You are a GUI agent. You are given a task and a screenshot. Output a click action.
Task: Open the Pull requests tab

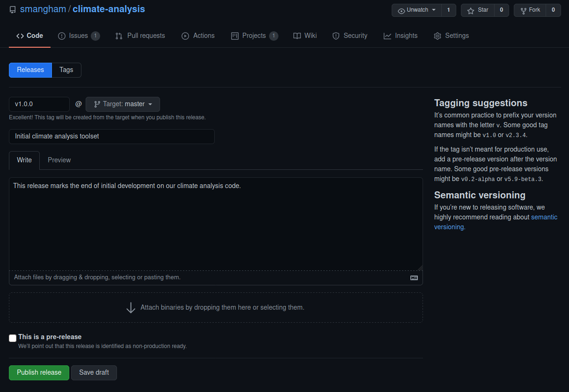click(140, 36)
